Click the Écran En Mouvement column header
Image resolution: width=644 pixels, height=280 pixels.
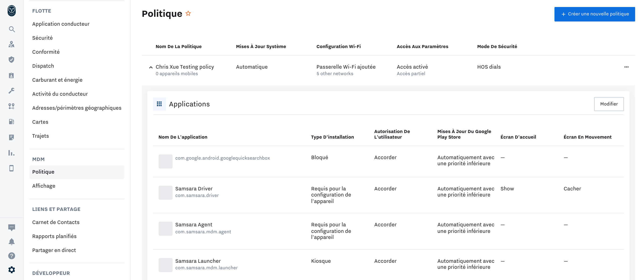[588, 137]
